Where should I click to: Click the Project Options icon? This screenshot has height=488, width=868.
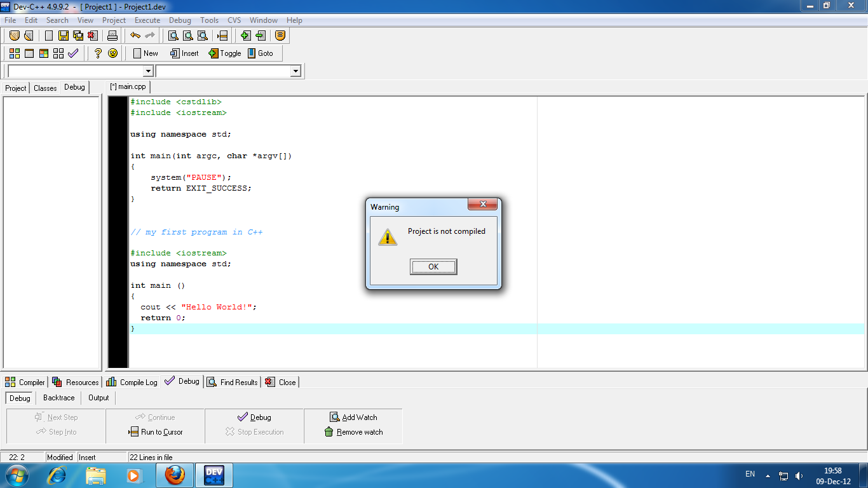[x=280, y=36]
